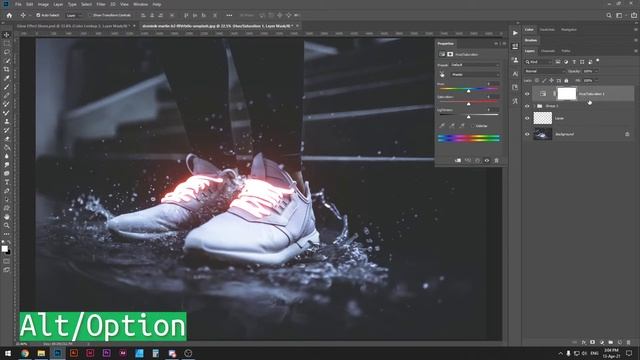
Task: Select the Horizontal Type tool
Action: pyautogui.click(x=7, y=182)
